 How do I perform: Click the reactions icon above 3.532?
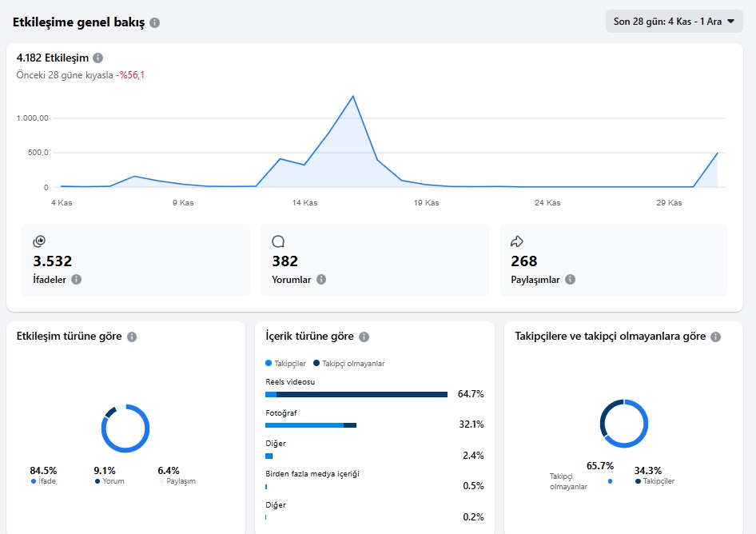(x=39, y=241)
